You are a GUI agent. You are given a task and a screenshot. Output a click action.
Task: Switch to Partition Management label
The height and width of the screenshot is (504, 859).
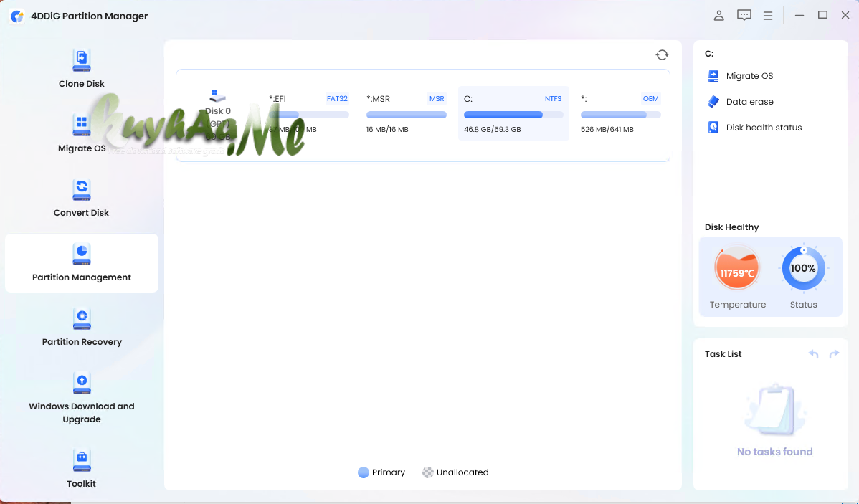(82, 277)
